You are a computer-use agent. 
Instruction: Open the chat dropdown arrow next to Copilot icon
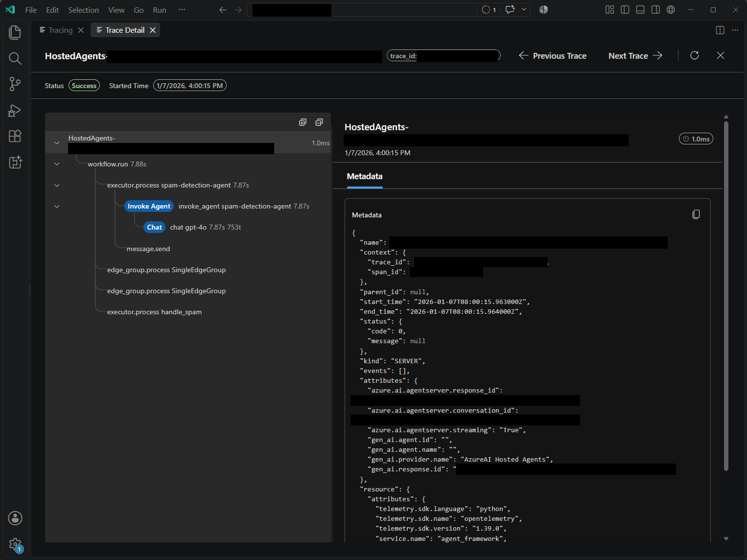click(x=524, y=10)
